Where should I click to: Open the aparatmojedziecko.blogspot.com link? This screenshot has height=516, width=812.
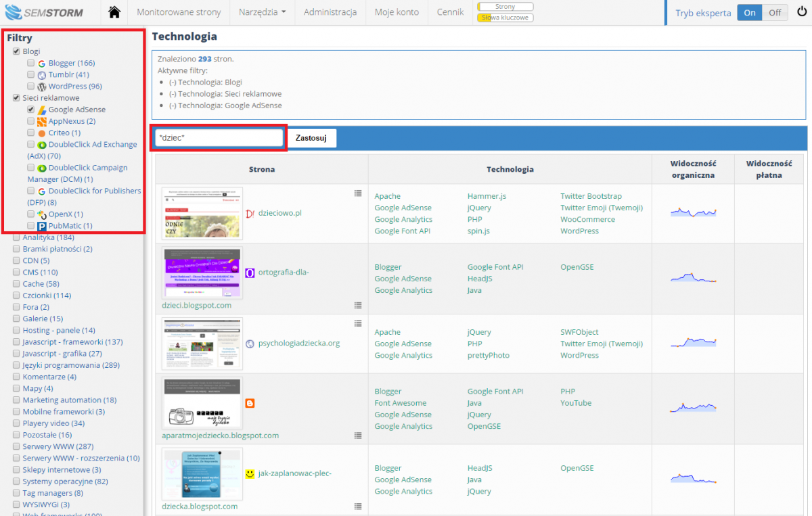coord(221,436)
